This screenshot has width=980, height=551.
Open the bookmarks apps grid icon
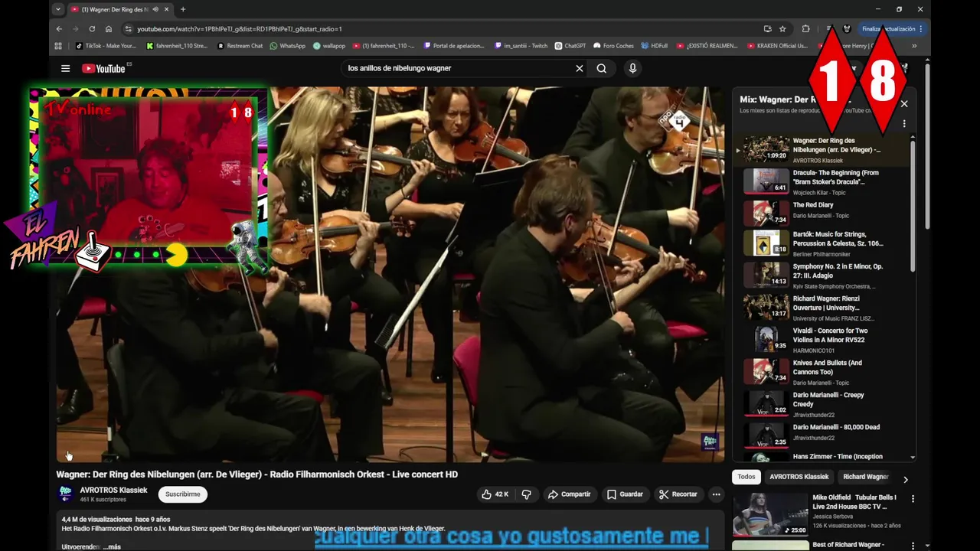(x=58, y=46)
